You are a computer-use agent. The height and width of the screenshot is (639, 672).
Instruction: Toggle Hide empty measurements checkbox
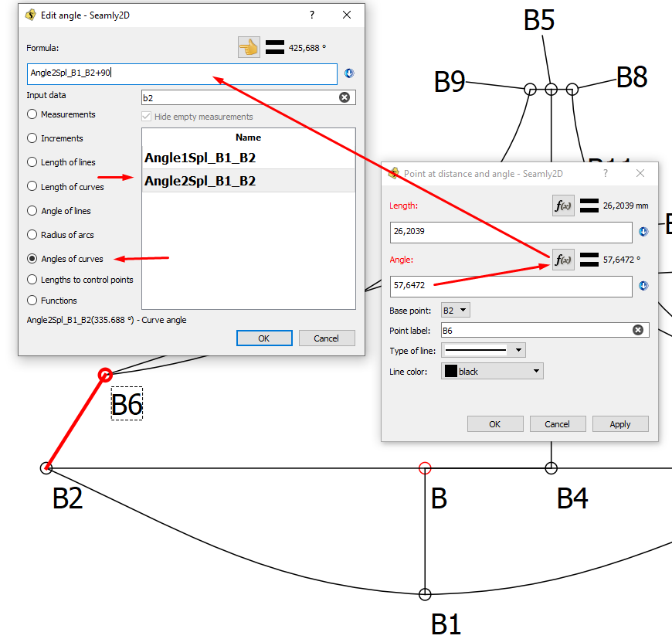[148, 117]
